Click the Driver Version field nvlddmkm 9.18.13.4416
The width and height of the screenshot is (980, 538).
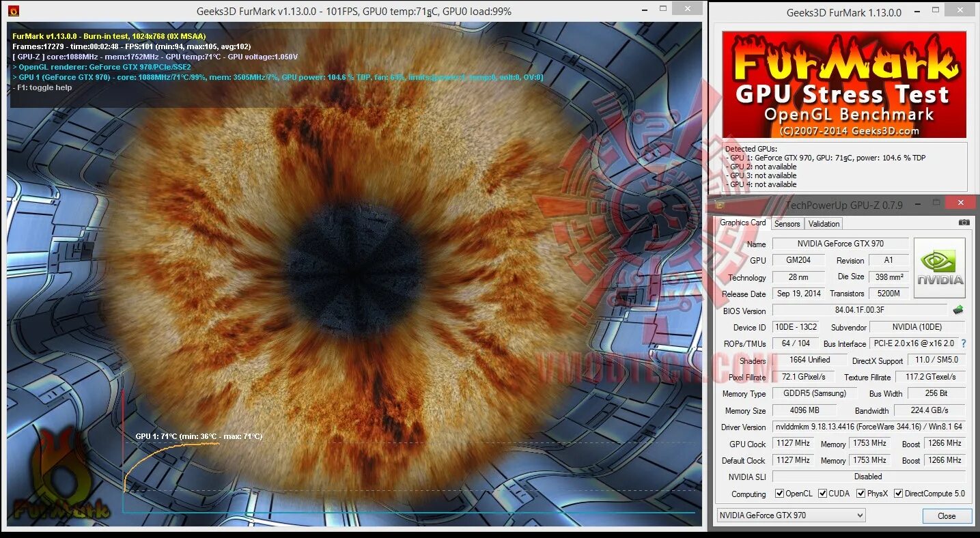pos(869,427)
